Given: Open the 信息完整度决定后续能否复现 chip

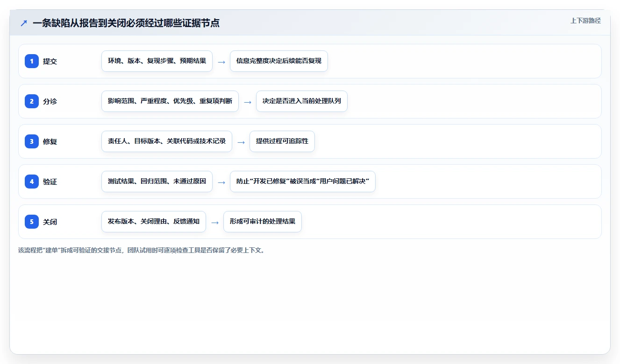Looking at the screenshot, I should tap(279, 61).
